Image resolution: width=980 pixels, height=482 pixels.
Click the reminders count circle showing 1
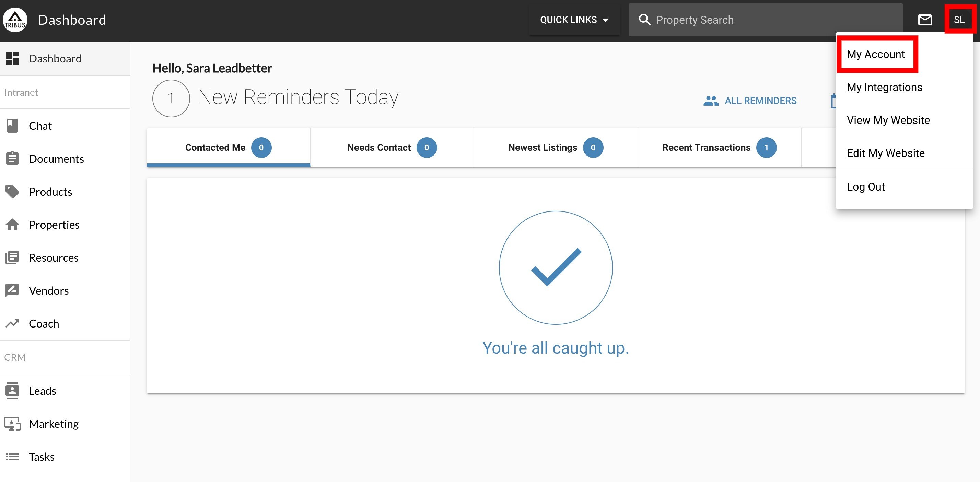click(x=171, y=98)
